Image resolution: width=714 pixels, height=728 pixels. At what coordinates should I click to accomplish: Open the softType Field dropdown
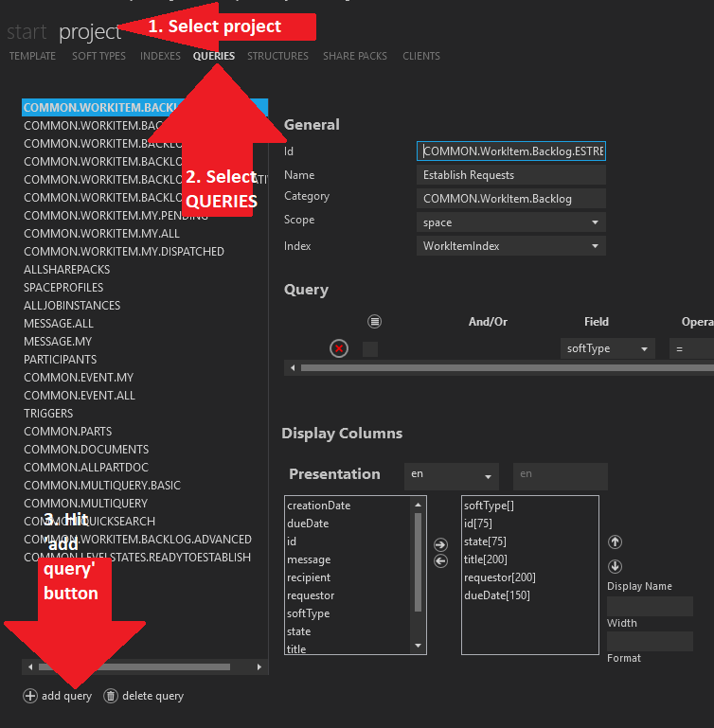(x=608, y=348)
